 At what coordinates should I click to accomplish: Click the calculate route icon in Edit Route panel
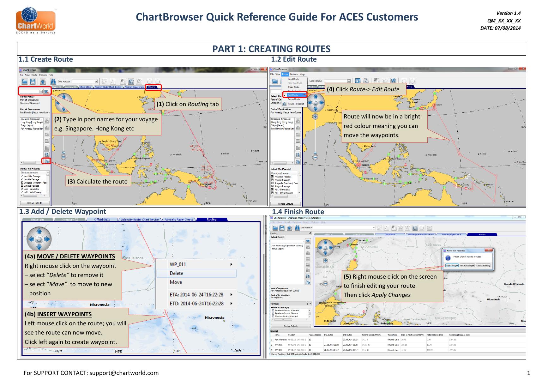point(298,162)
